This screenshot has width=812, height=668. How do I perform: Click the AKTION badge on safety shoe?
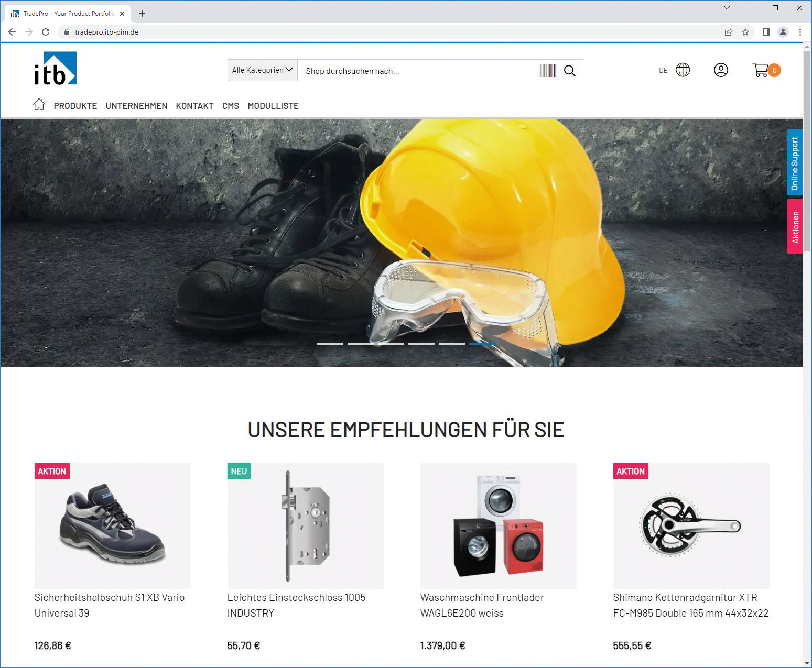(x=52, y=471)
